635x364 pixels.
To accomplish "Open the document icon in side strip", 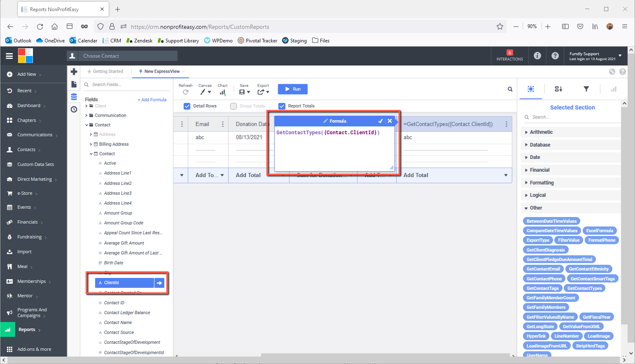I will [x=74, y=84].
